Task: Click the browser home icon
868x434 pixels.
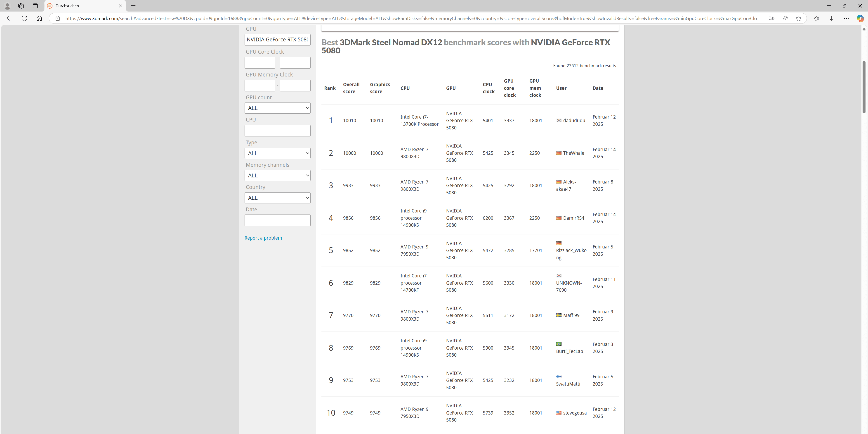Action: [39, 18]
